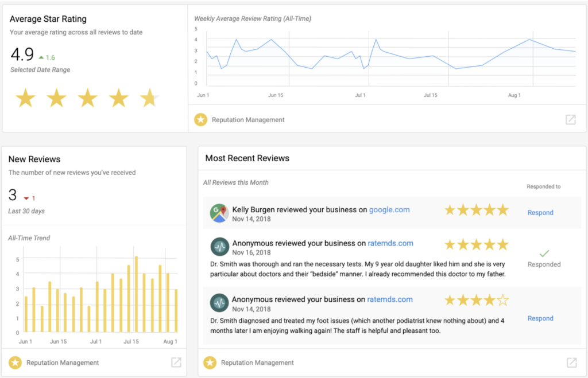588x378 pixels.
Task: Open external link icon in Most Recent Reviews card
Action: [571, 362]
